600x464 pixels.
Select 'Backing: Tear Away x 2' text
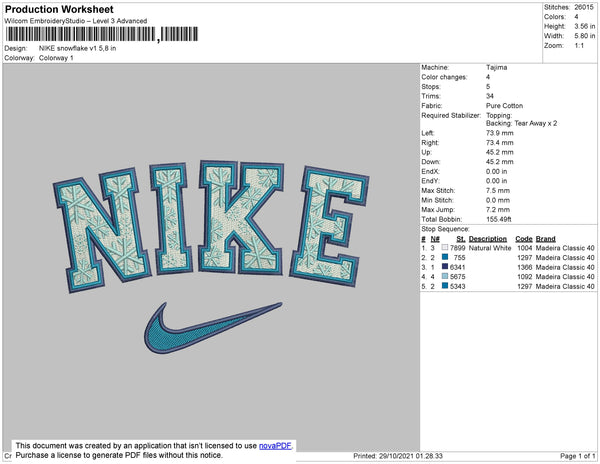pos(522,123)
